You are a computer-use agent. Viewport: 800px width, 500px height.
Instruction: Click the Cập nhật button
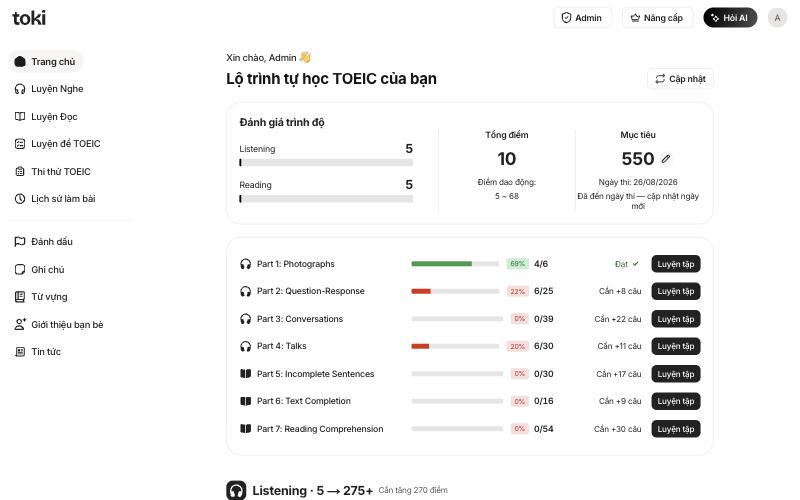click(680, 79)
